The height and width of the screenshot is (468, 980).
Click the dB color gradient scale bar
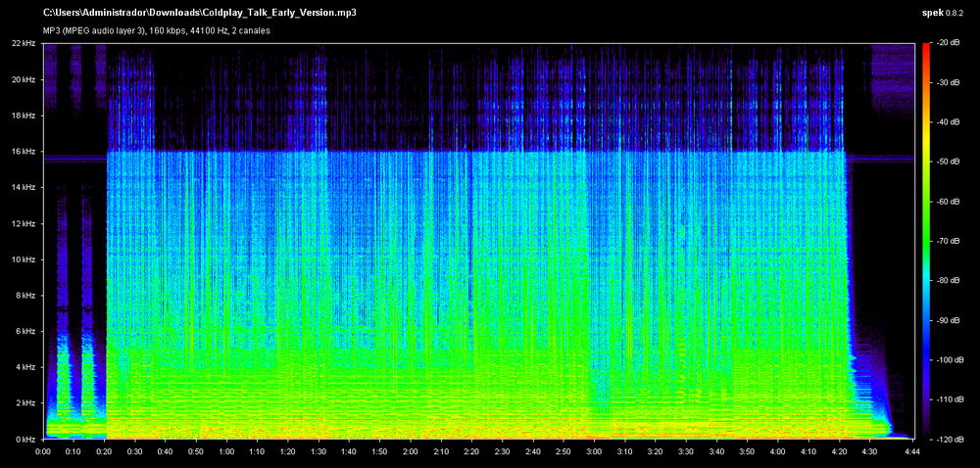click(926, 240)
